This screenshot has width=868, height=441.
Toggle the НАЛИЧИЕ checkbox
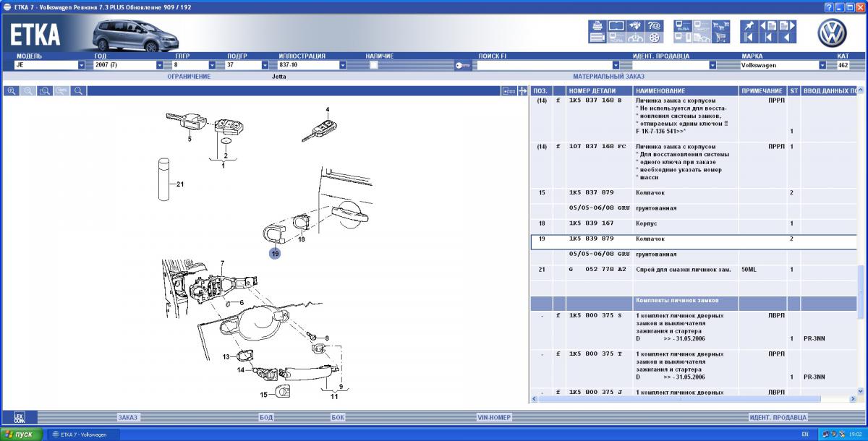point(374,65)
